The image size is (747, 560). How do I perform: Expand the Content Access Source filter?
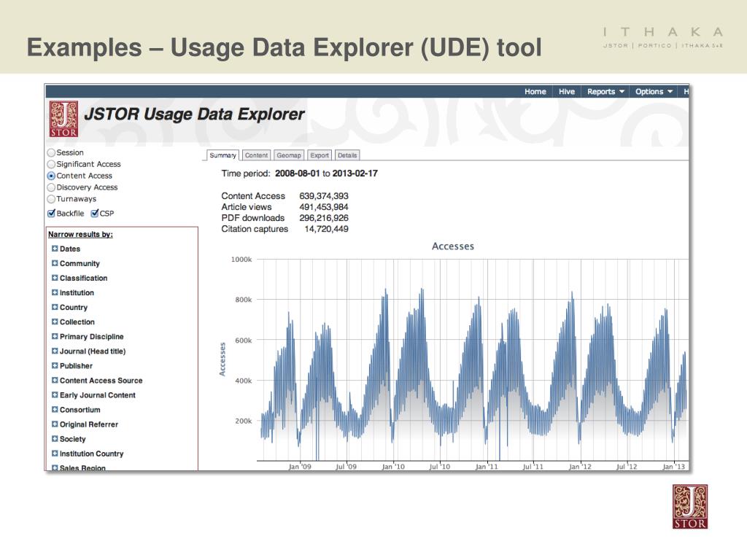point(55,381)
